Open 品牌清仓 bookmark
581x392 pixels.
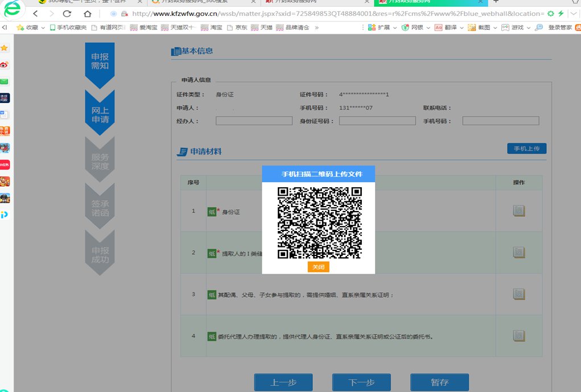pos(292,27)
